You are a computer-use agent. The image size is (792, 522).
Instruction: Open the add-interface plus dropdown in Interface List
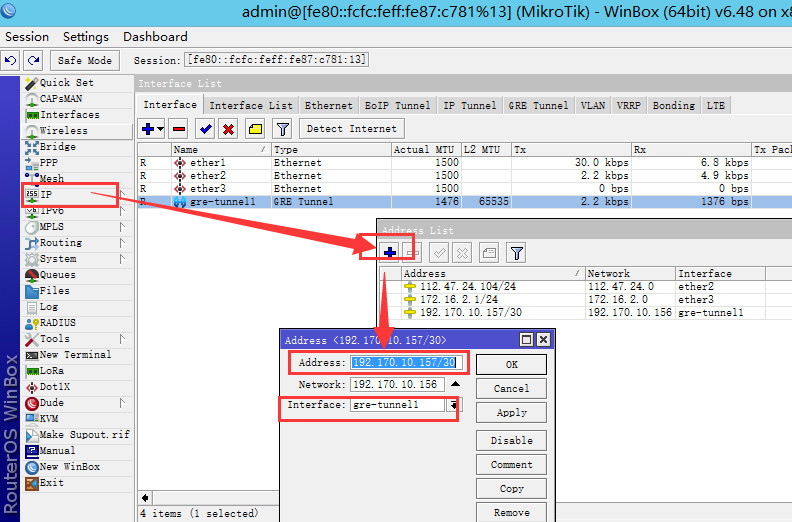coord(152,129)
